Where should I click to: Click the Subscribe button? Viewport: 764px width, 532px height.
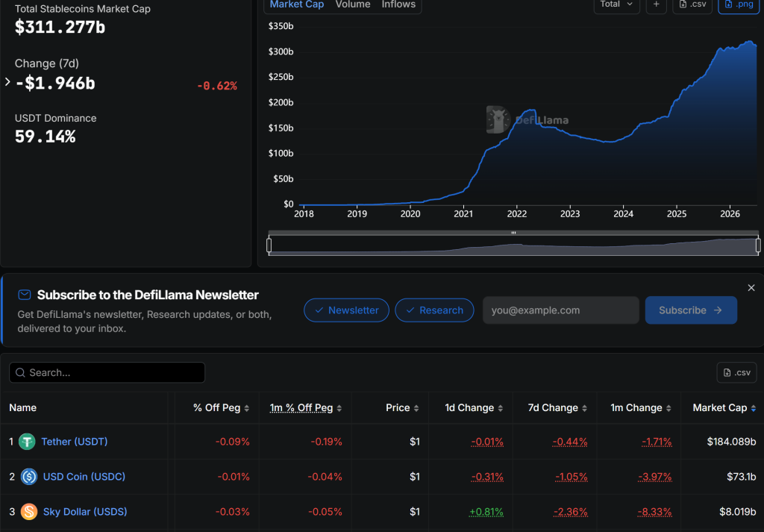click(x=691, y=310)
